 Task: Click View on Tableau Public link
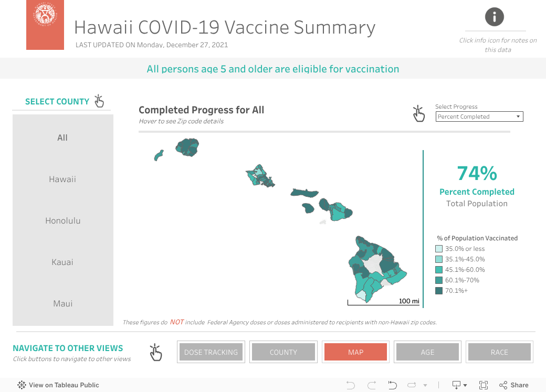pyautogui.click(x=64, y=385)
